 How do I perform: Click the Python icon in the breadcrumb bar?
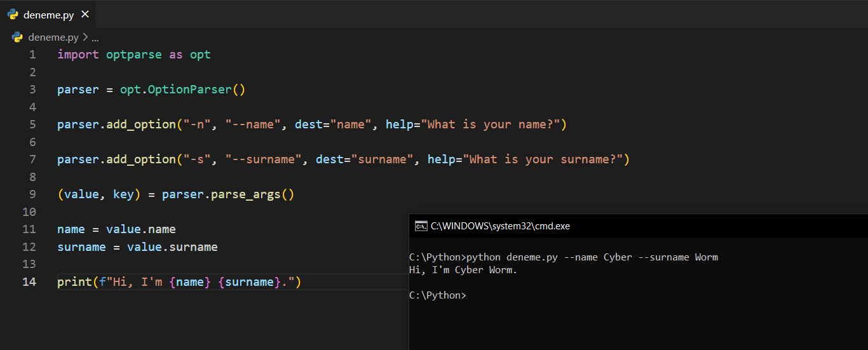[x=17, y=37]
